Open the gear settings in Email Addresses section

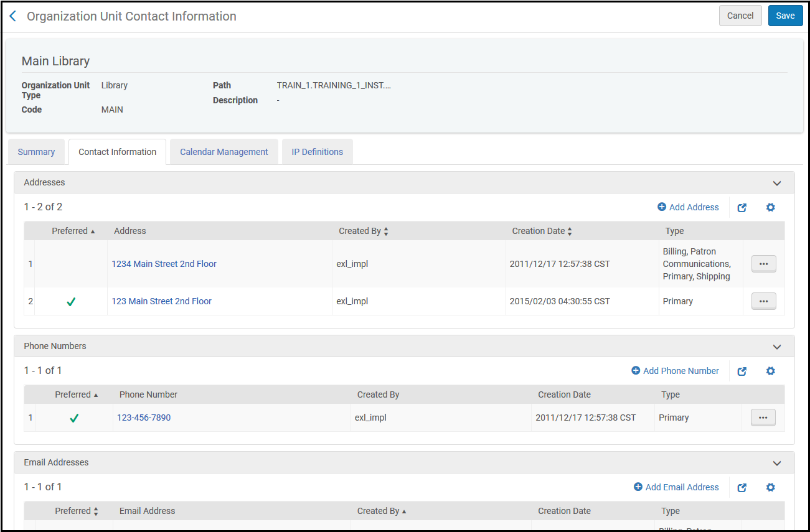(x=771, y=487)
